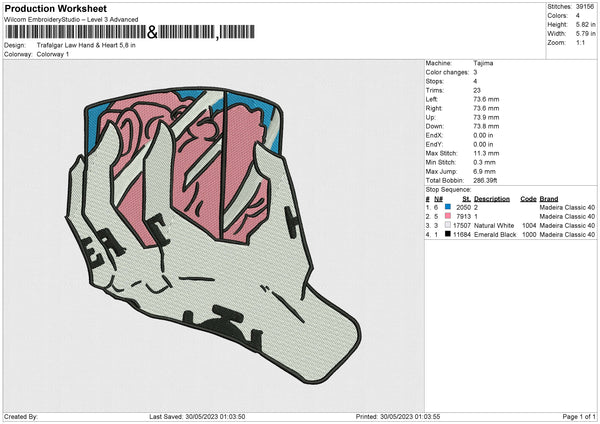The width and height of the screenshot is (600, 424).
Task: Click the Natural White color swatch
Action: [x=448, y=225]
